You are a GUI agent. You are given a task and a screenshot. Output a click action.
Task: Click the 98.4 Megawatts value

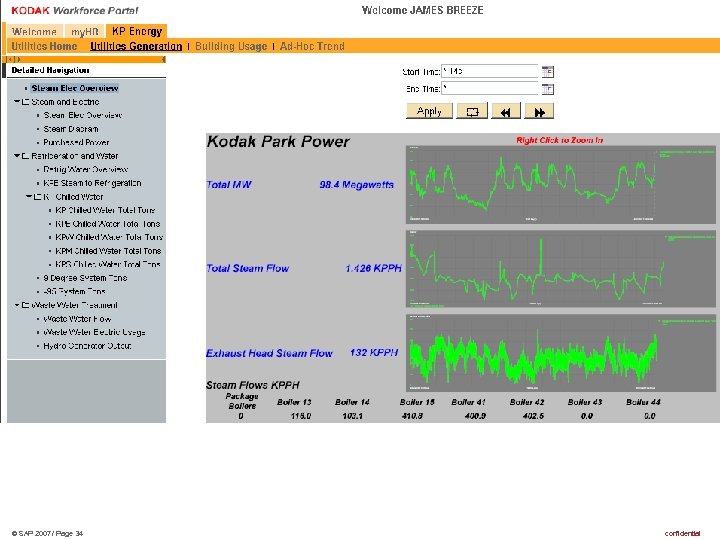356,185
